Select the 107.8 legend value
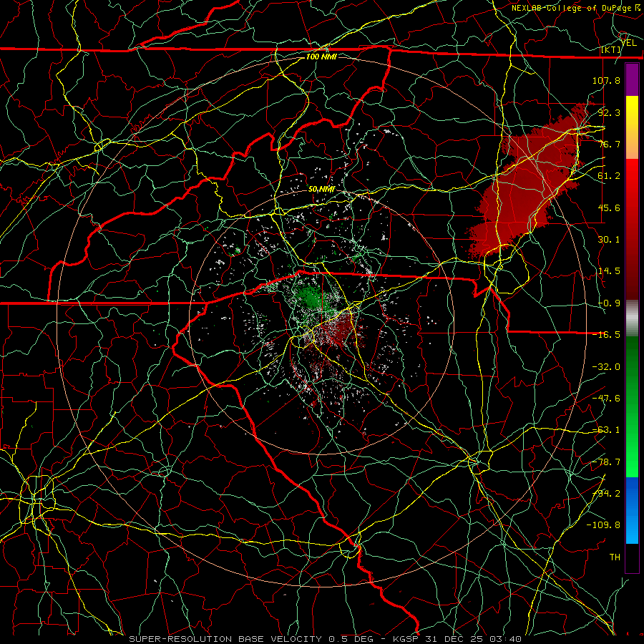Viewport: 644px width, 644px height. [606, 80]
